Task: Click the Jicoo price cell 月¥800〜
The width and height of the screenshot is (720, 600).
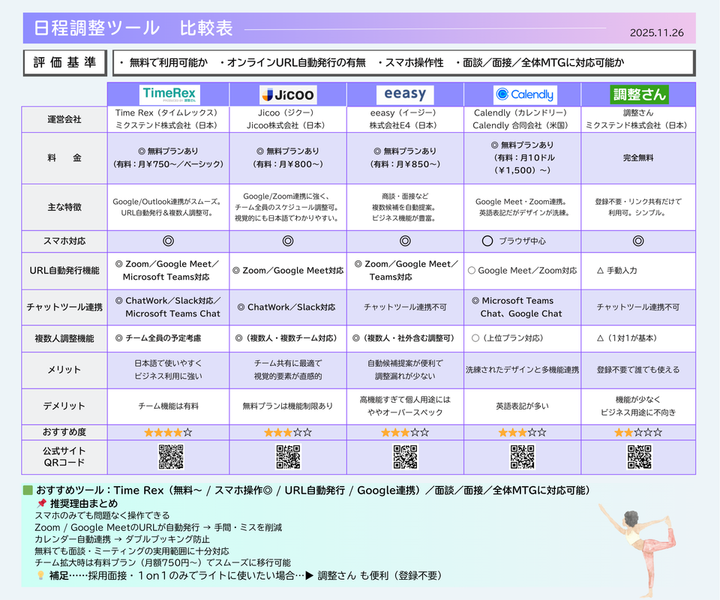Action: point(288,158)
